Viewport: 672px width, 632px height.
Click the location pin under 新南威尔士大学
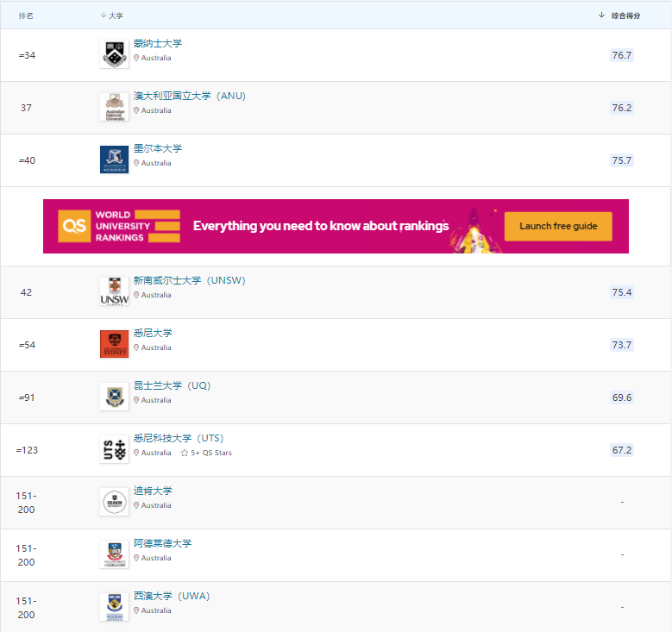[136, 295]
